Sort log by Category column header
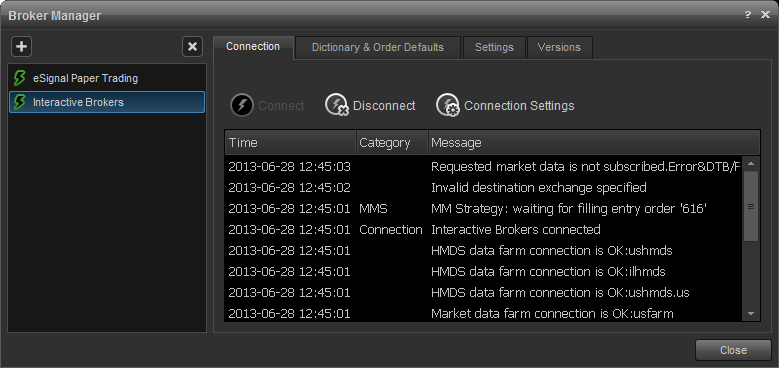Screen dimensions: 779x368 pos(392,143)
